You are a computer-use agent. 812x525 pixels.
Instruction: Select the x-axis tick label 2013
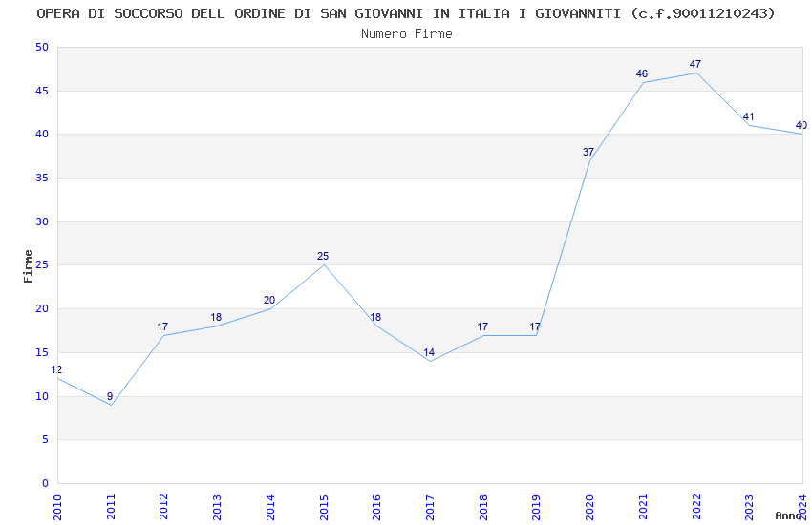point(217,508)
